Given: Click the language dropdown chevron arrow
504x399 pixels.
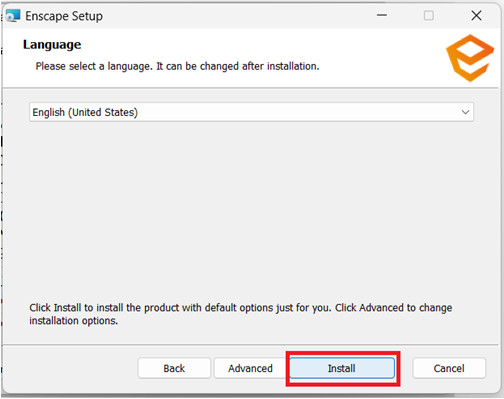Looking at the screenshot, I should [x=465, y=112].
